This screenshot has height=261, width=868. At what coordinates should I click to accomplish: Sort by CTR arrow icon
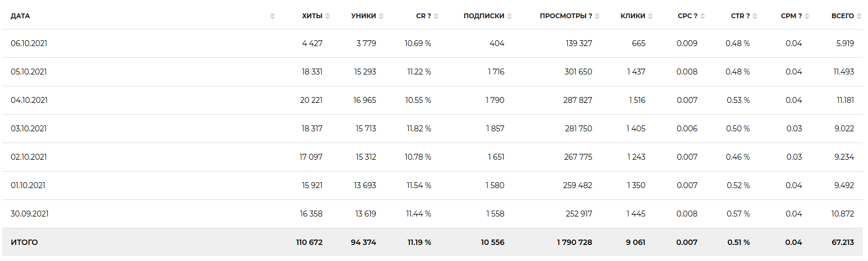755,16
